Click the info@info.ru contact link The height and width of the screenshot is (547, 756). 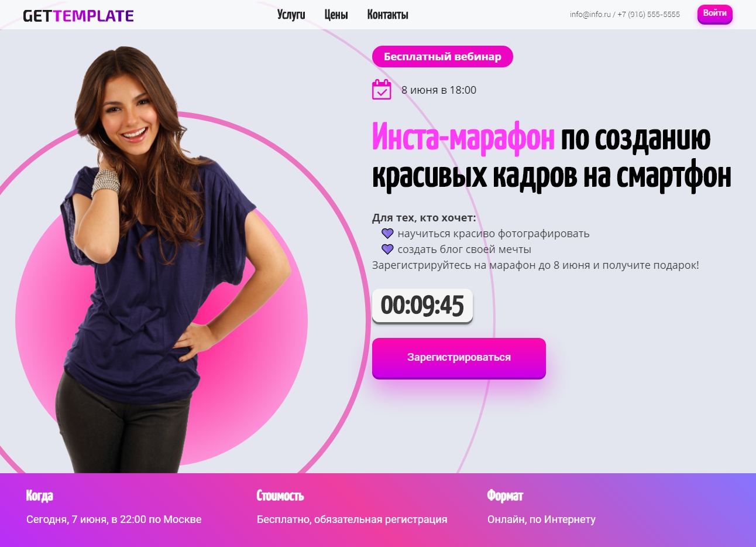point(590,15)
